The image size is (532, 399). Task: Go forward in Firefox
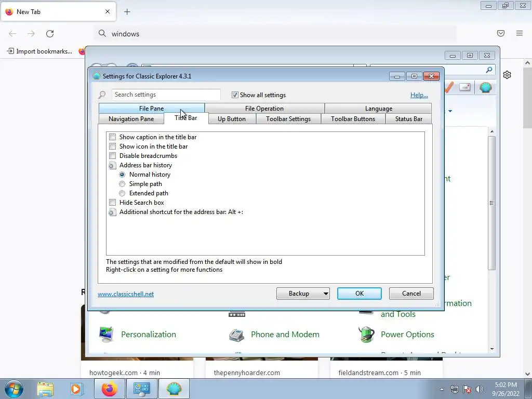click(31, 34)
